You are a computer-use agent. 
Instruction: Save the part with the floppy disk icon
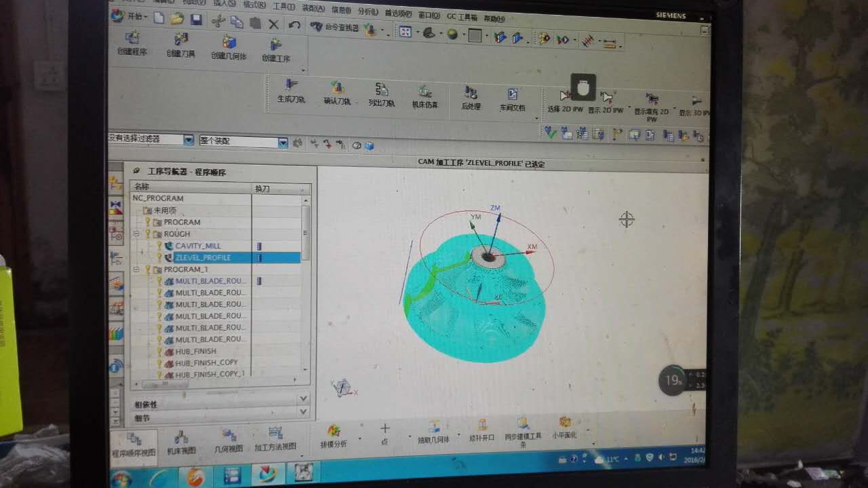pyautogui.click(x=196, y=19)
